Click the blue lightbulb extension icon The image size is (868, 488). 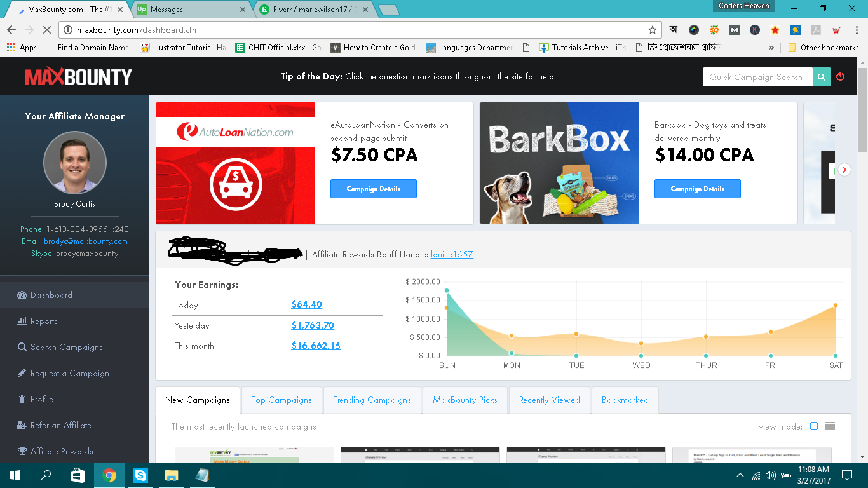796,30
